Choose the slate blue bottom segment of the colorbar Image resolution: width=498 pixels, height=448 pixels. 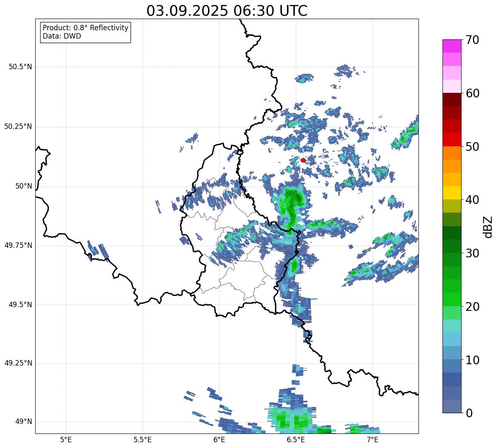(452, 406)
